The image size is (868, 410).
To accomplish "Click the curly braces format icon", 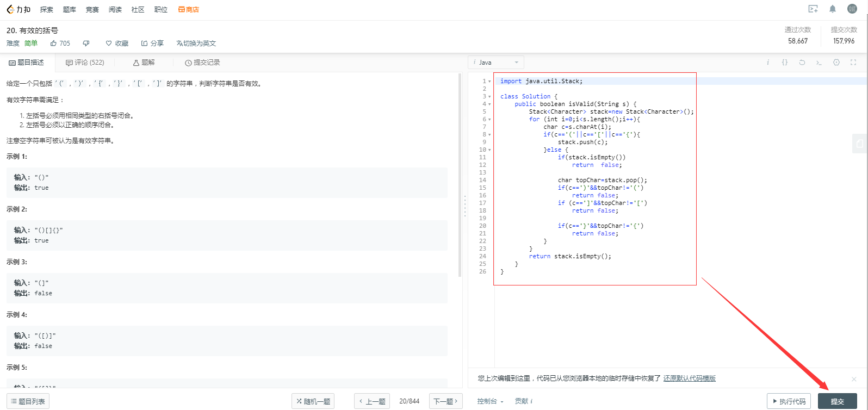I will (x=785, y=63).
